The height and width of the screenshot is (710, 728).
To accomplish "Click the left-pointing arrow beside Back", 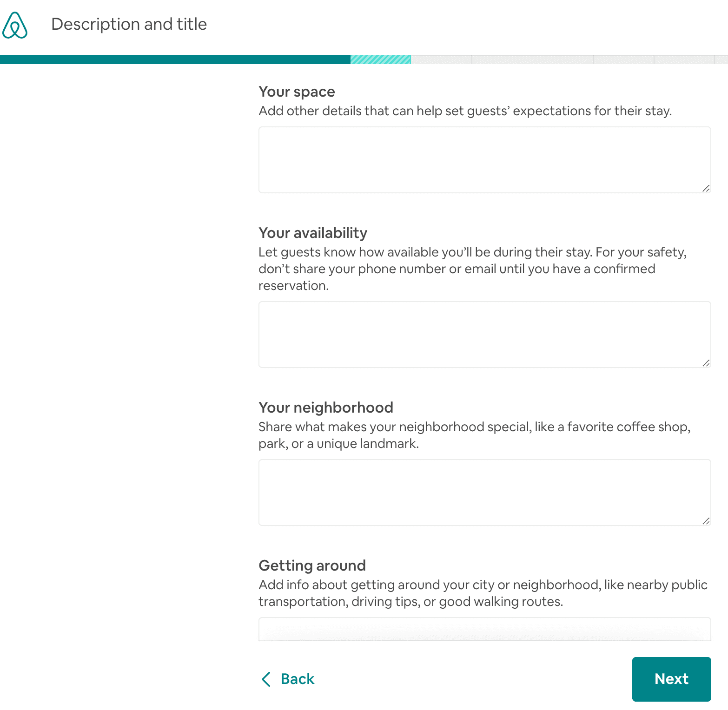I will click(x=266, y=679).
